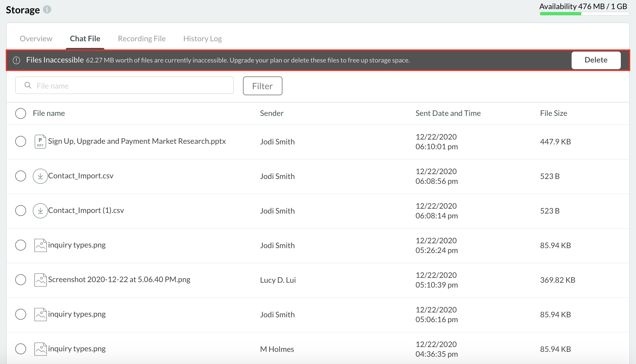Screen dimensions: 636x364
Task: Click the Storage info icon
Action: (x=47, y=9)
